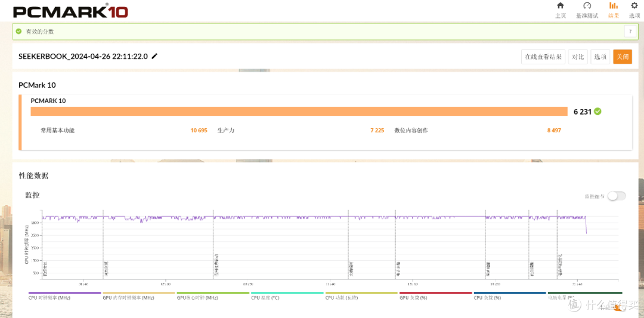This screenshot has height=318, width=644.
Task: Click the 数位内容创作 score 8 497
Action: 554,130
